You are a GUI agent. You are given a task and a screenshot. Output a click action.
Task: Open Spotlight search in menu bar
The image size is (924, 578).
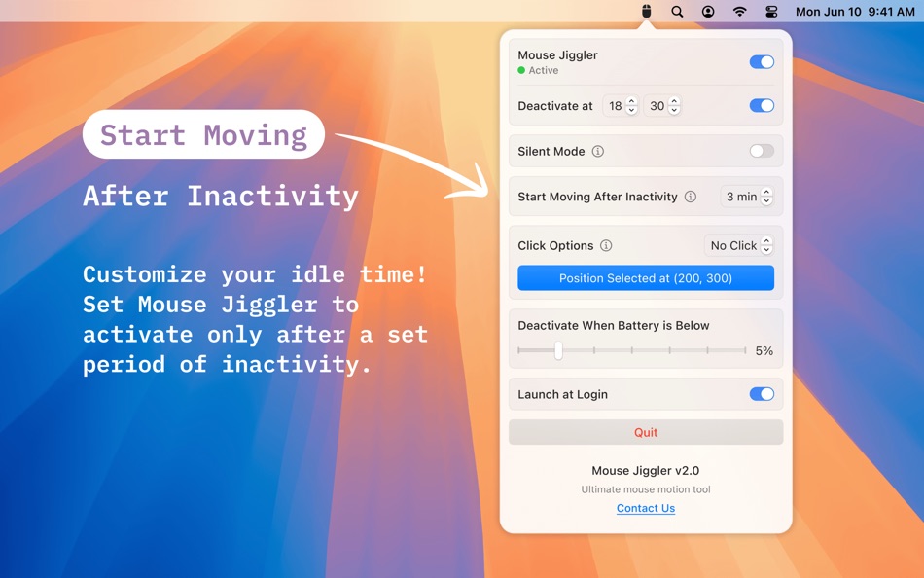pyautogui.click(x=677, y=12)
